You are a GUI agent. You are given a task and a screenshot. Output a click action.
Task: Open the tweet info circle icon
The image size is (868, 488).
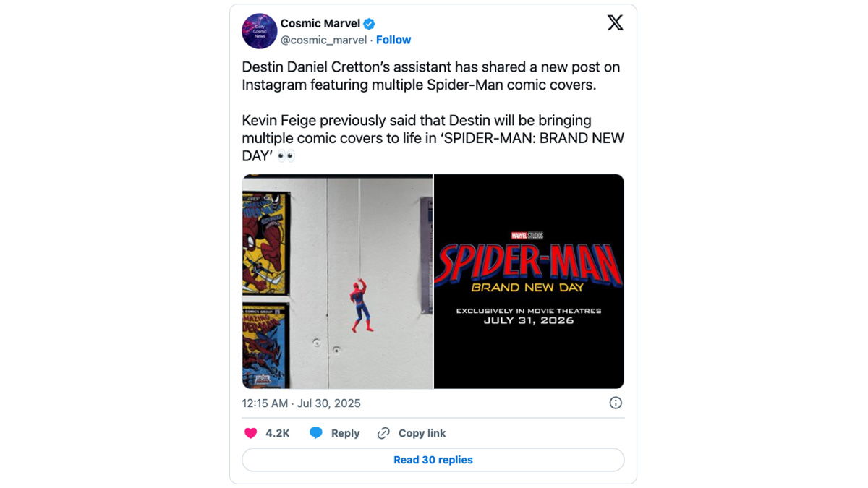click(616, 403)
